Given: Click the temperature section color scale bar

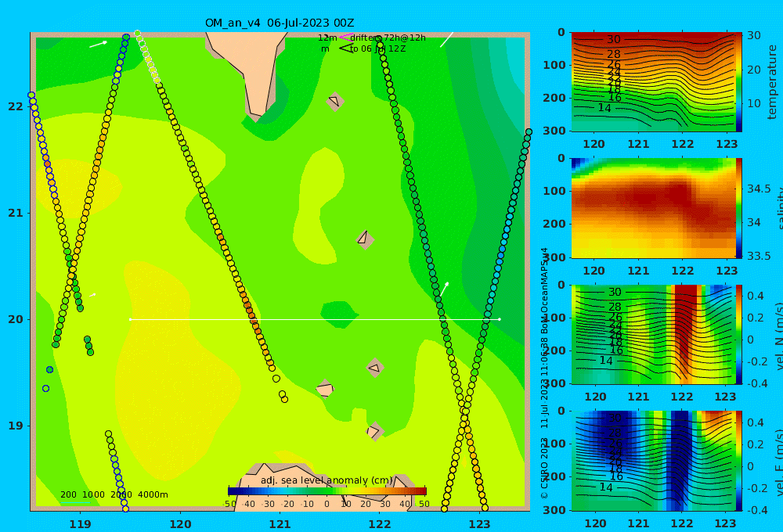Looking at the screenshot, I should click(738, 82).
